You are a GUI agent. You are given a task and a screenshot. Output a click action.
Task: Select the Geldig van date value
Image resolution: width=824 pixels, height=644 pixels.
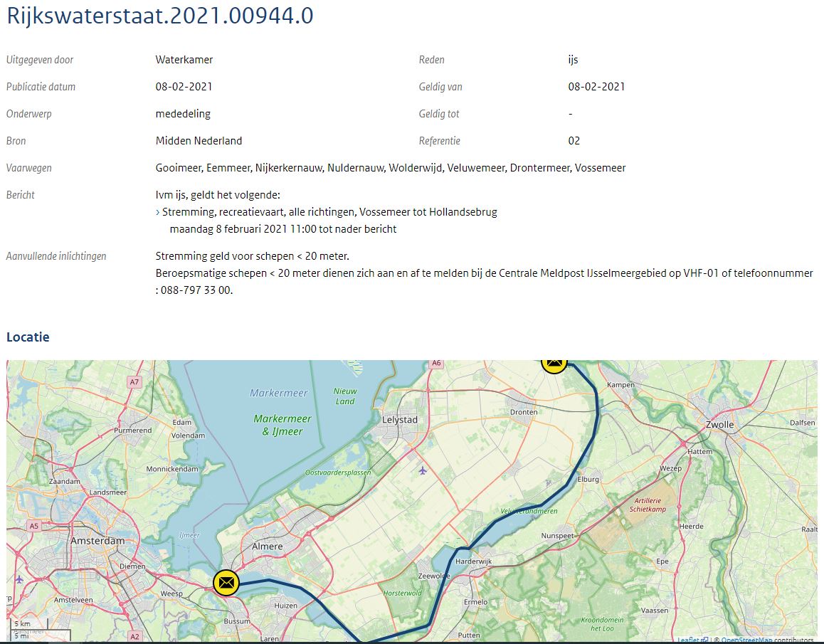pyautogui.click(x=596, y=87)
